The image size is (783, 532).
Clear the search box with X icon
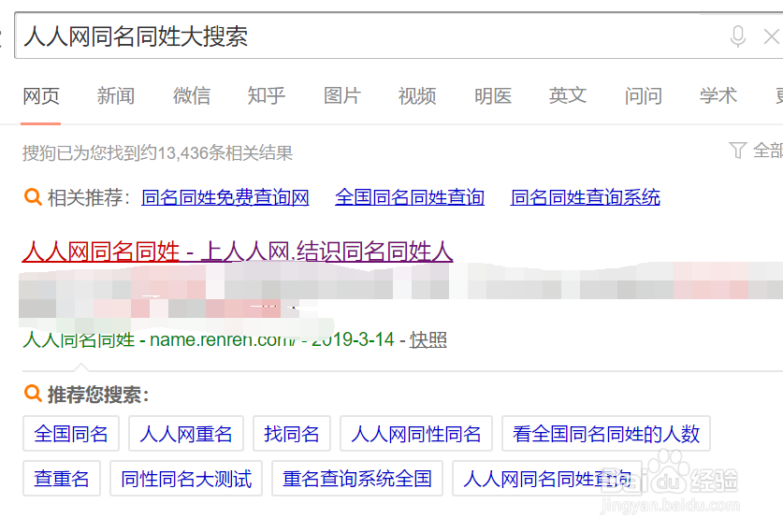click(772, 36)
